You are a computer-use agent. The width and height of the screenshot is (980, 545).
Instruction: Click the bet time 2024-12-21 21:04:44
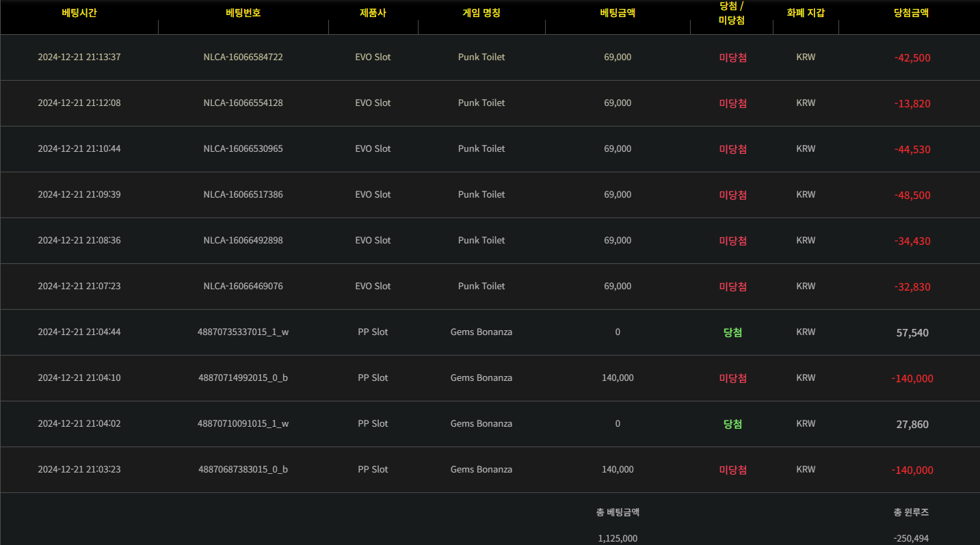tap(79, 332)
